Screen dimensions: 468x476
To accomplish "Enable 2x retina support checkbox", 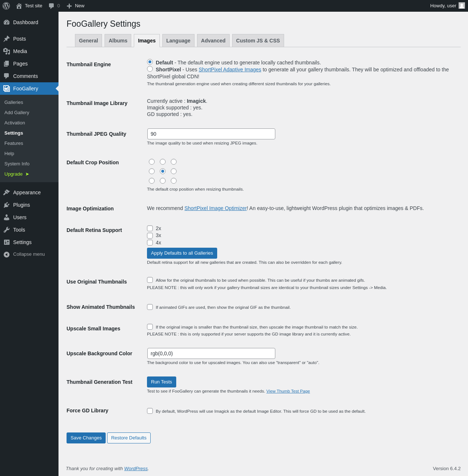I will pyautogui.click(x=150, y=228).
